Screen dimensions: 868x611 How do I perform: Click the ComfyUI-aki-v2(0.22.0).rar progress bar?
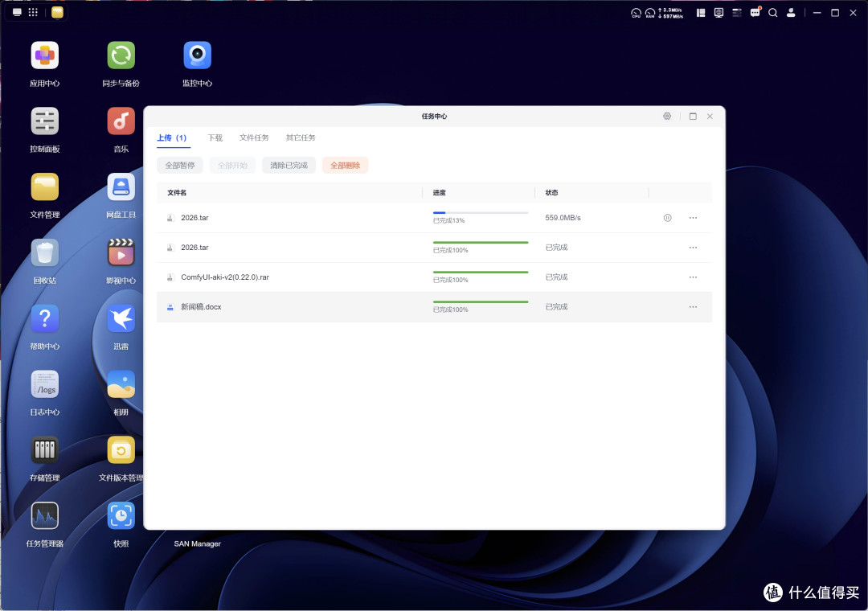pyautogui.click(x=481, y=272)
